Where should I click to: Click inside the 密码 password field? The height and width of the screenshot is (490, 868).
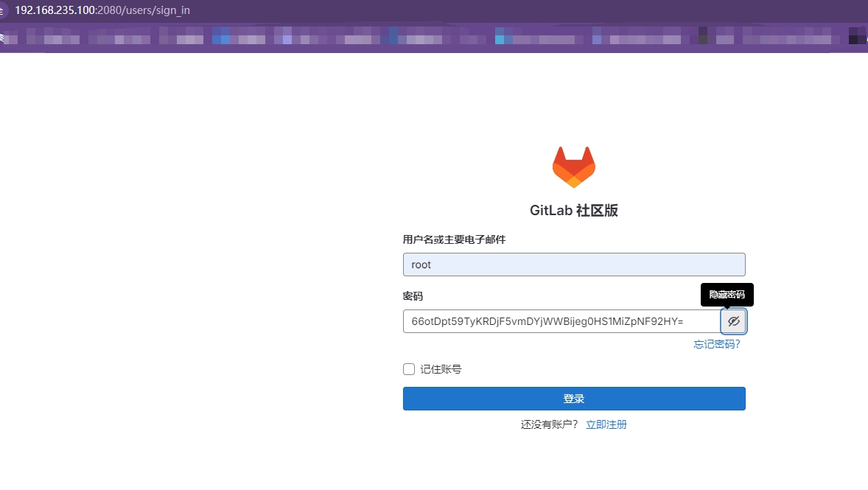(560, 321)
